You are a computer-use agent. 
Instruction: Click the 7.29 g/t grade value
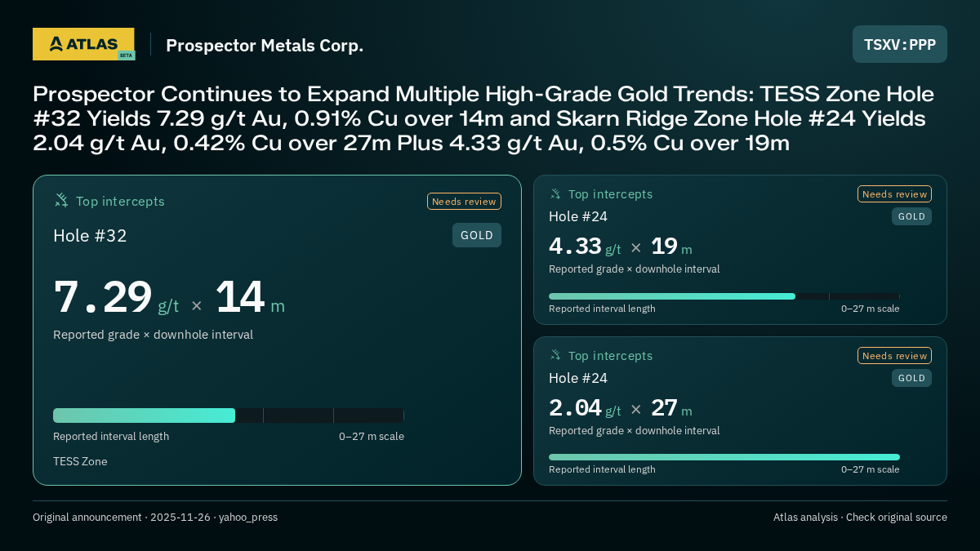pos(116,297)
